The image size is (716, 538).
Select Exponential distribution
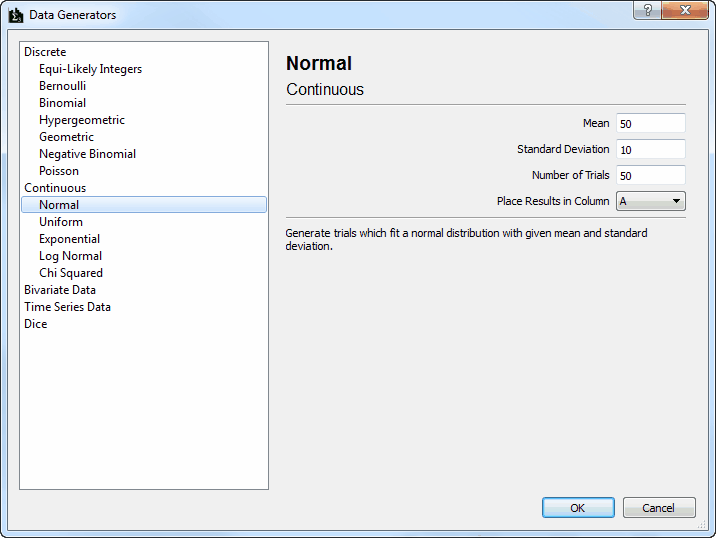(x=69, y=239)
